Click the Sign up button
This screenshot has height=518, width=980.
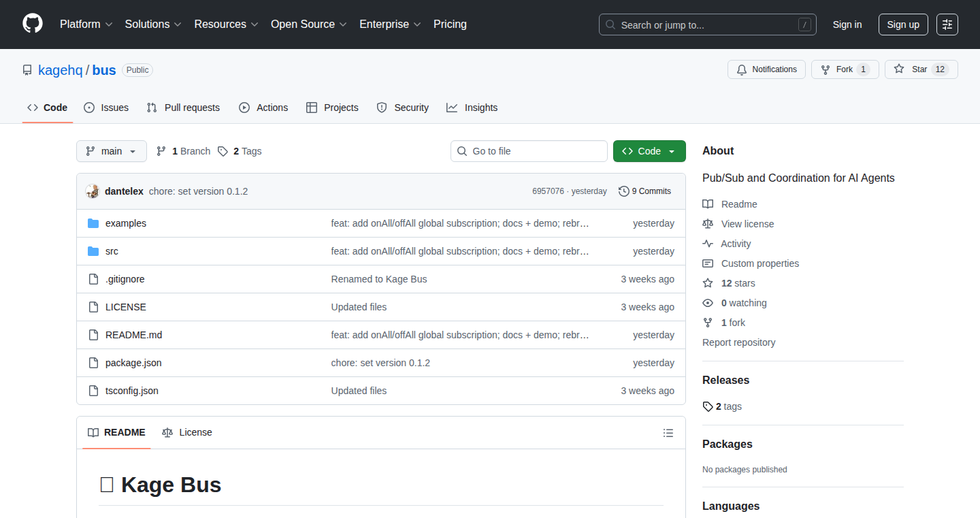click(x=903, y=25)
